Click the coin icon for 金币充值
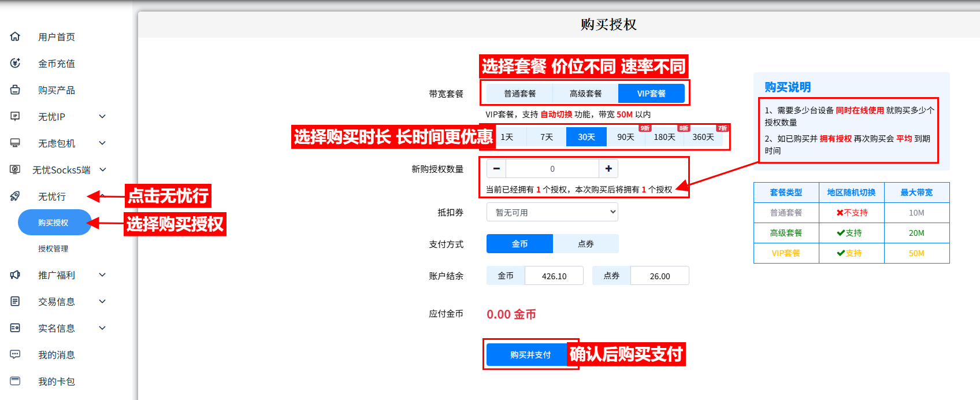 [x=15, y=63]
